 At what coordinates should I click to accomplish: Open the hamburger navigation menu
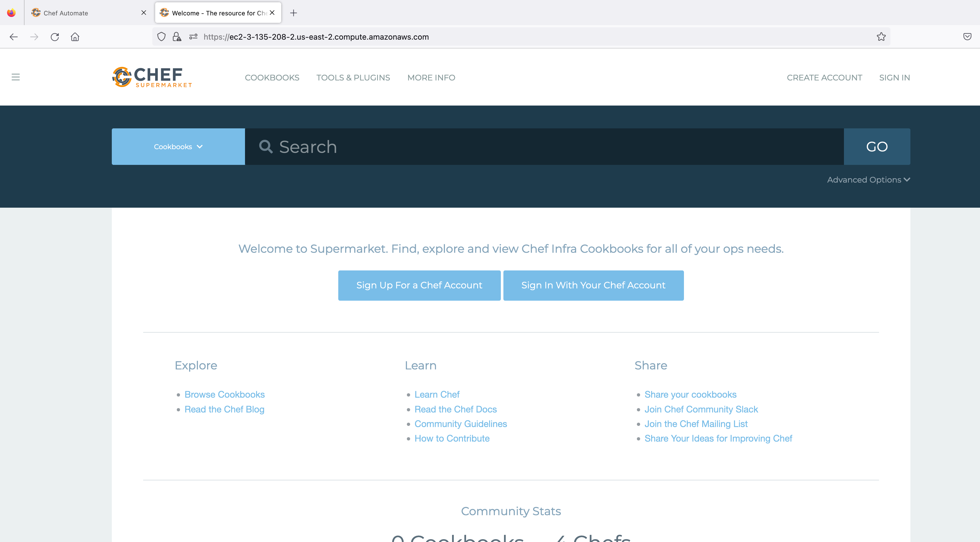tap(16, 77)
